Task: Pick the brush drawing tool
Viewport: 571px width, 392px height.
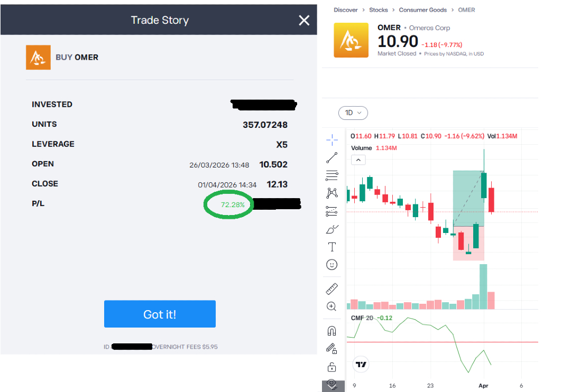Action: [x=332, y=229]
